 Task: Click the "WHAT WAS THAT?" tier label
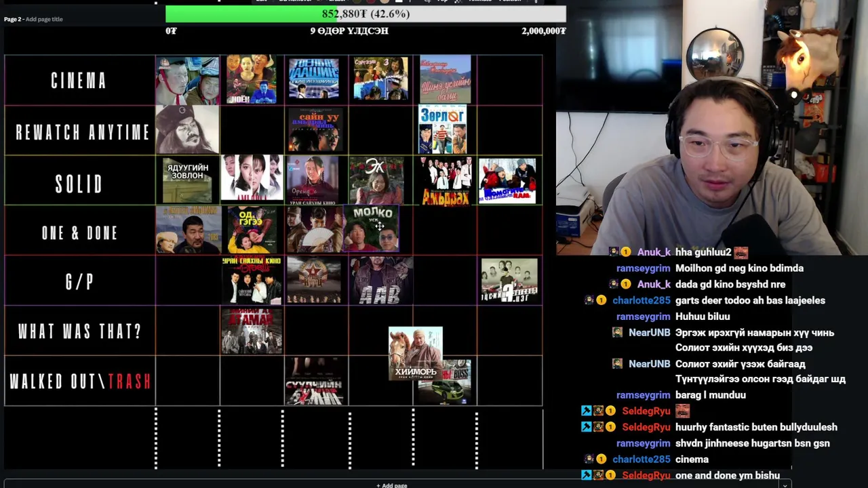pos(79,331)
